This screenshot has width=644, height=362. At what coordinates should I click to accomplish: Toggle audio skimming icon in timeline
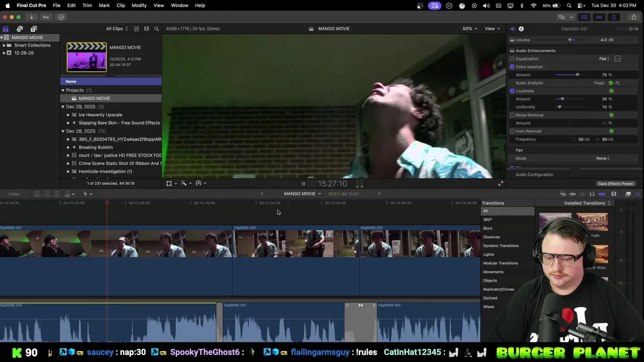(x=583, y=194)
